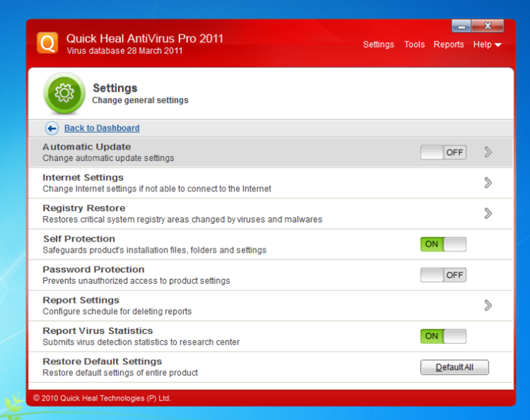530x420 pixels.
Task: Open the Help dropdown menu
Action: (487, 44)
